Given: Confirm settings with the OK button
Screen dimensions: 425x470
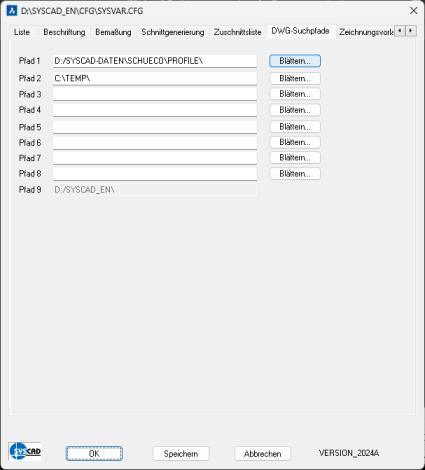Looking at the screenshot, I should 94,454.
